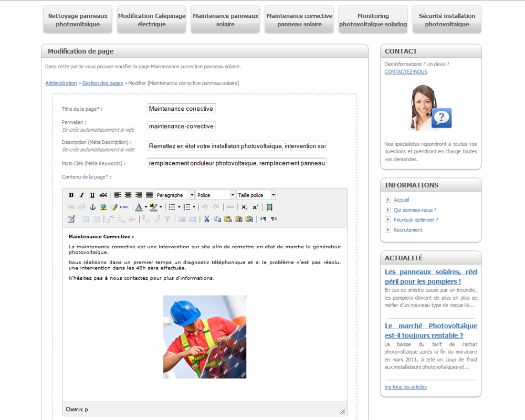Image resolution: width=525 pixels, height=420 pixels.
Task: Click the Gestion des pages breadcrumb link
Action: tap(102, 83)
